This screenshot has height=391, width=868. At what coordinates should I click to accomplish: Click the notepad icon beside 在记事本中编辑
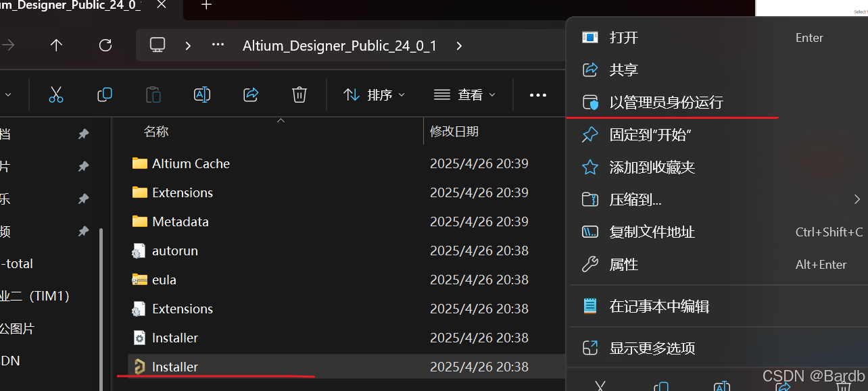click(x=590, y=306)
